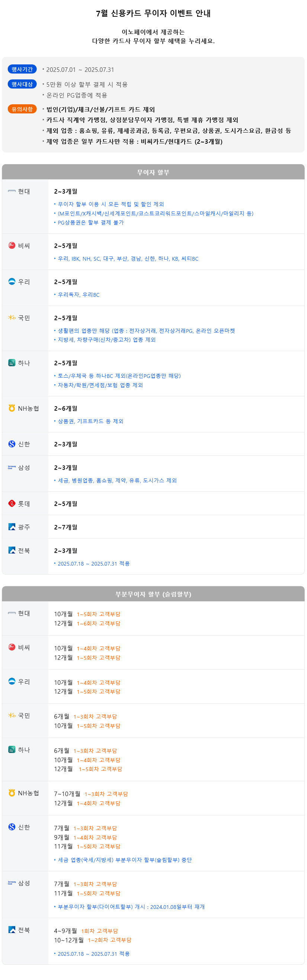Click the 전북 logo in 부분무이자 section
This screenshot has width=307, height=980.
[12, 930]
